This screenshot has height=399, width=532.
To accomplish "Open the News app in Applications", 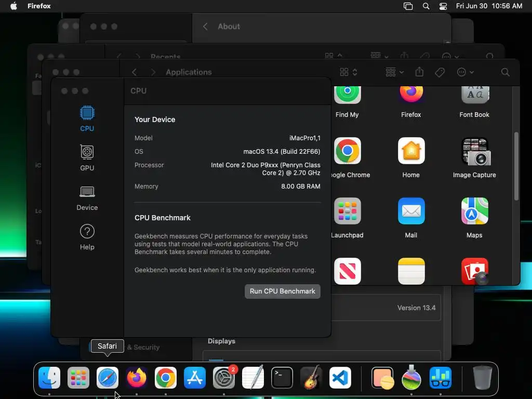I will point(347,271).
